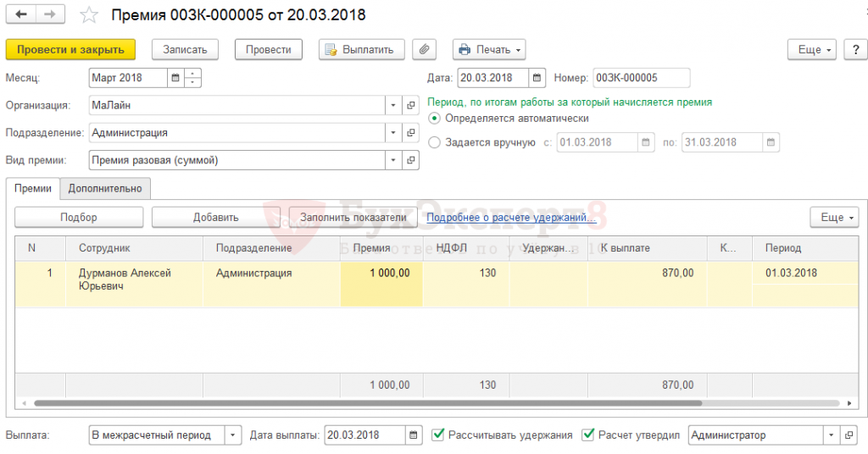This screenshot has height=454, width=868.
Task: Select the Задается вручную option
Action: (435, 142)
